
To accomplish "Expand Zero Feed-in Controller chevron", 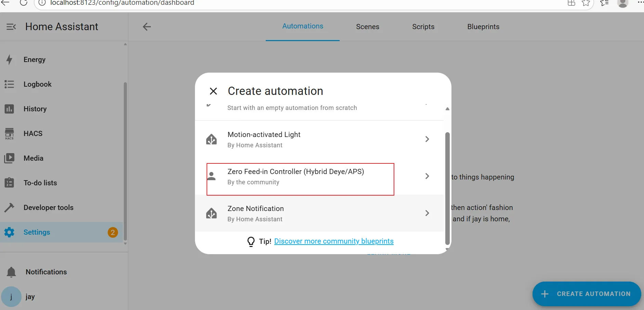I will [427, 176].
